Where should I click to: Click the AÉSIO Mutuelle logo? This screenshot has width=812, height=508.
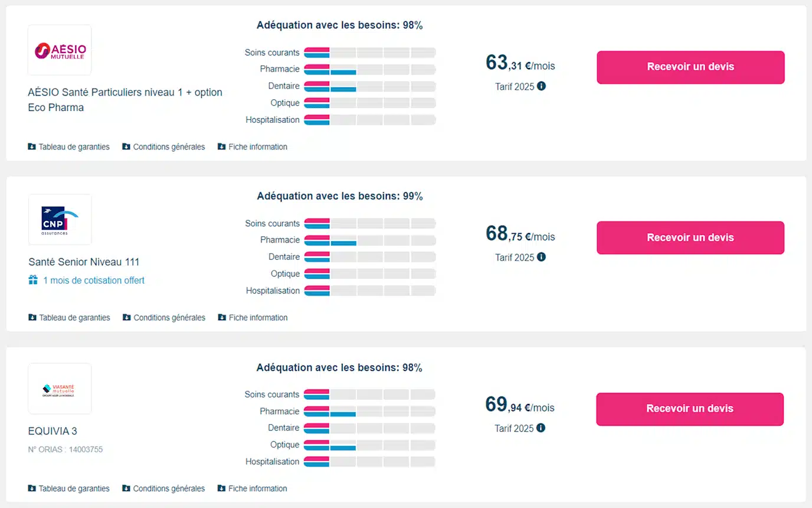pyautogui.click(x=60, y=50)
